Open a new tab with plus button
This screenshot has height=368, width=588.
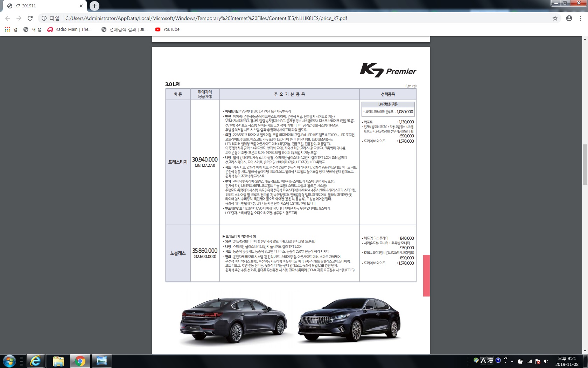pyautogui.click(x=94, y=6)
